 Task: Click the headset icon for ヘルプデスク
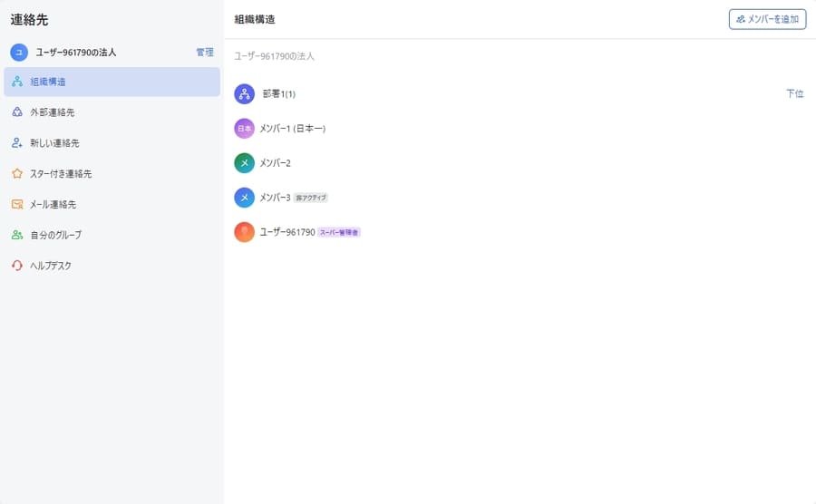pyautogui.click(x=17, y=266)
